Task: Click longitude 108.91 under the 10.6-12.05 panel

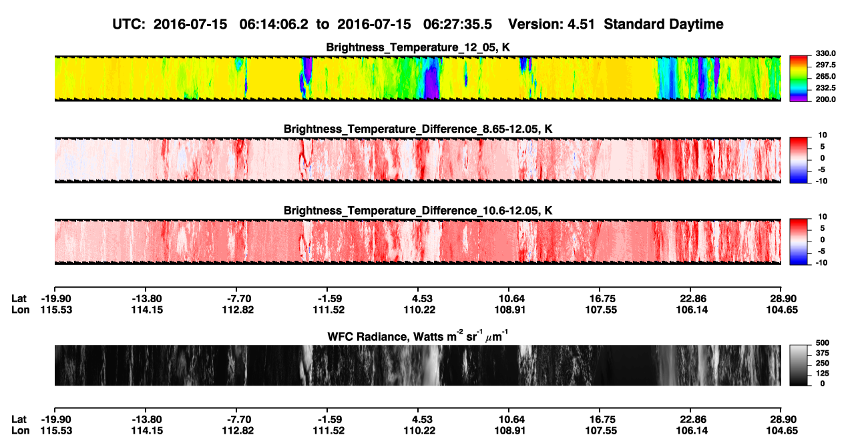Action: click(x=509, y=310)
